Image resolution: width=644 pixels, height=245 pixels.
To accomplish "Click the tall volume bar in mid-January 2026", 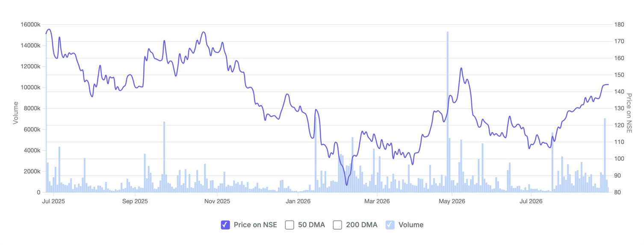I will (316, 154).
